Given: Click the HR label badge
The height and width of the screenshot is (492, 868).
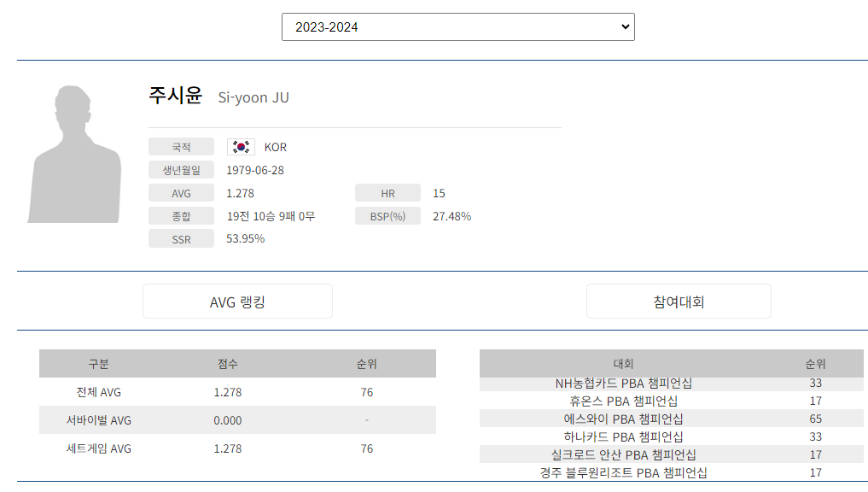Looking at the screenshot, I should (387, 192).
